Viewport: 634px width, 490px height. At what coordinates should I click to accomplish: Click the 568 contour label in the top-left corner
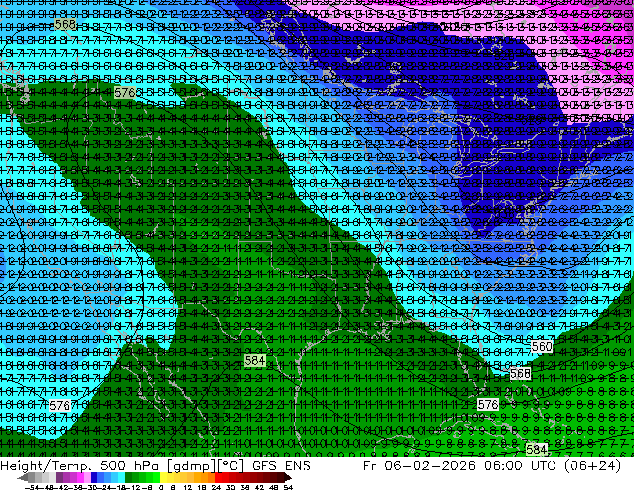[65, 24]
